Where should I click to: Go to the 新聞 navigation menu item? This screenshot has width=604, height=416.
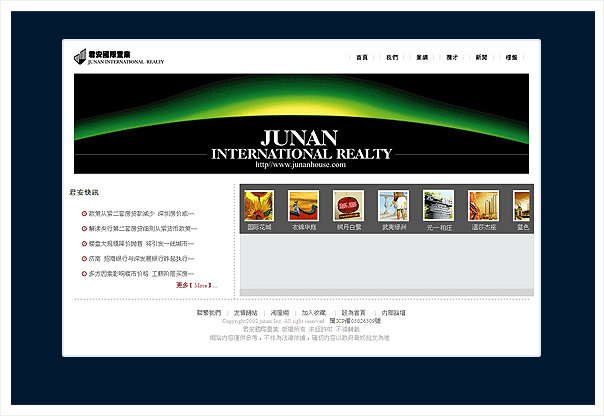click(x=482, y=57)
